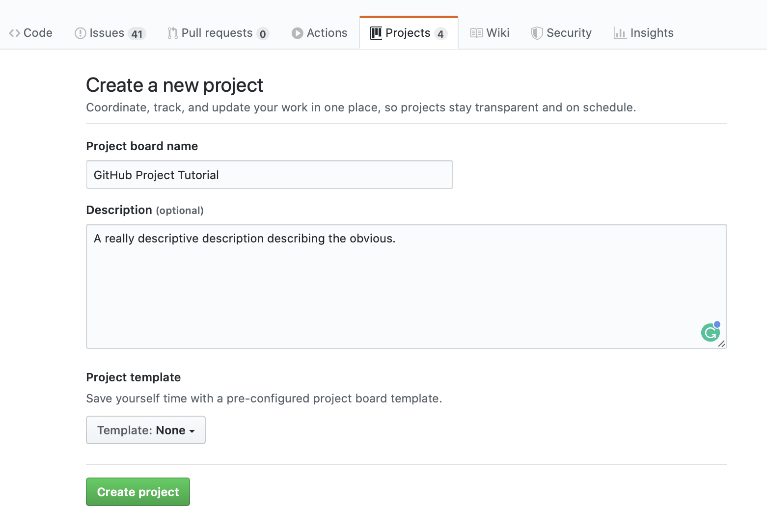Click the Projects board icon

[376, 32]
